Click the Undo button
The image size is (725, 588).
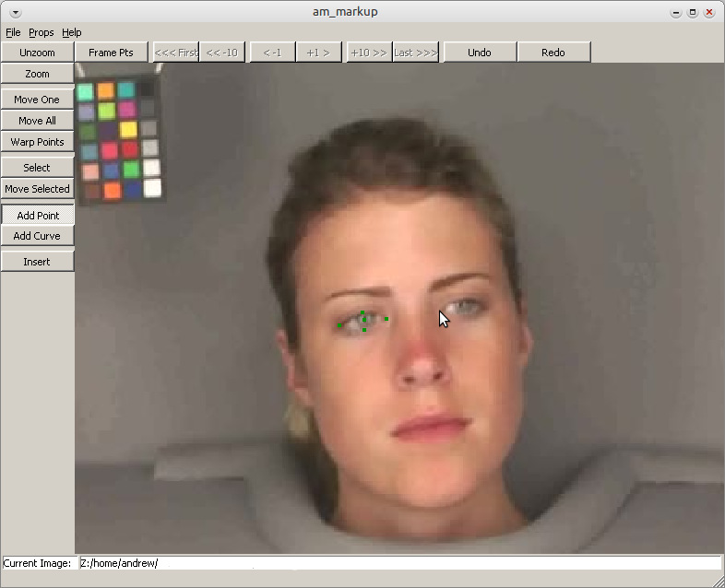point(480,53)
